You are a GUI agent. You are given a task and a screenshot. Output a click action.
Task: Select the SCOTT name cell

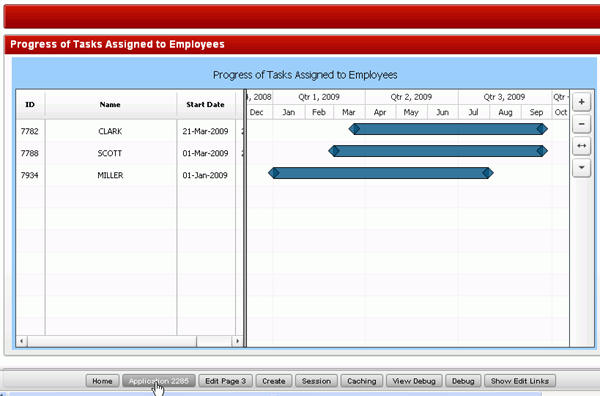pyautogui.click(x=110, y=153)
